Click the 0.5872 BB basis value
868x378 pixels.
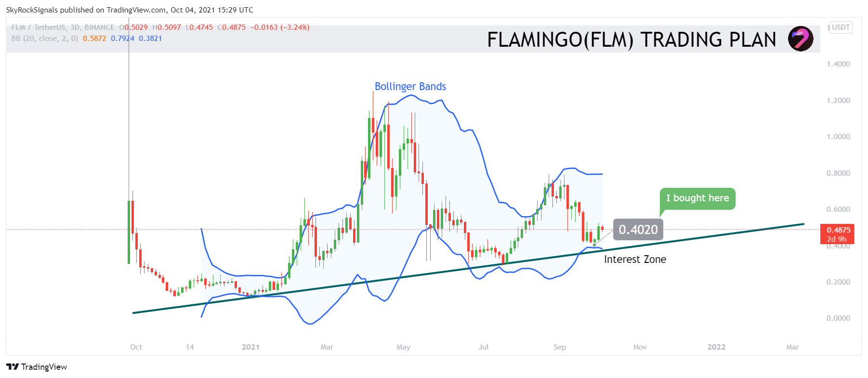pos(94,39)
